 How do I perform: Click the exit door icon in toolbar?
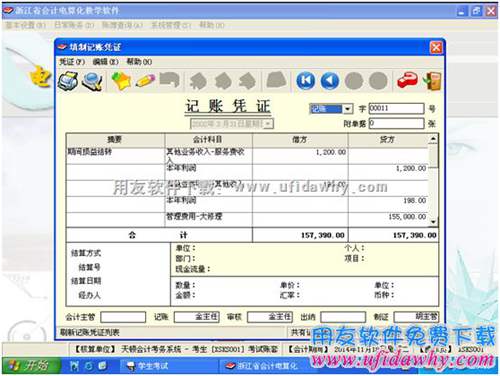[432, 81]
